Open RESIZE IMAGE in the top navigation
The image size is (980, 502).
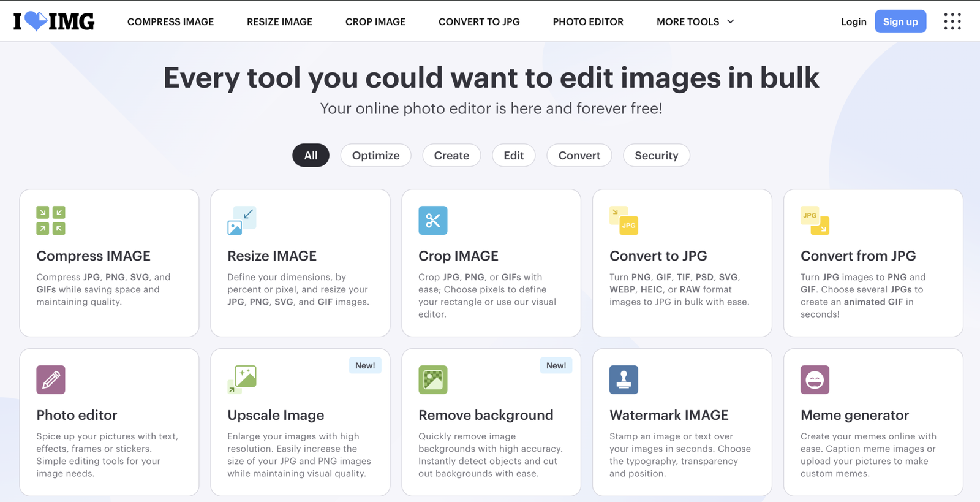click(280, 21)
